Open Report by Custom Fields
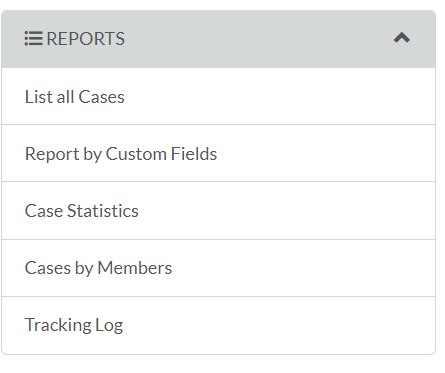 tap(121, 154)
